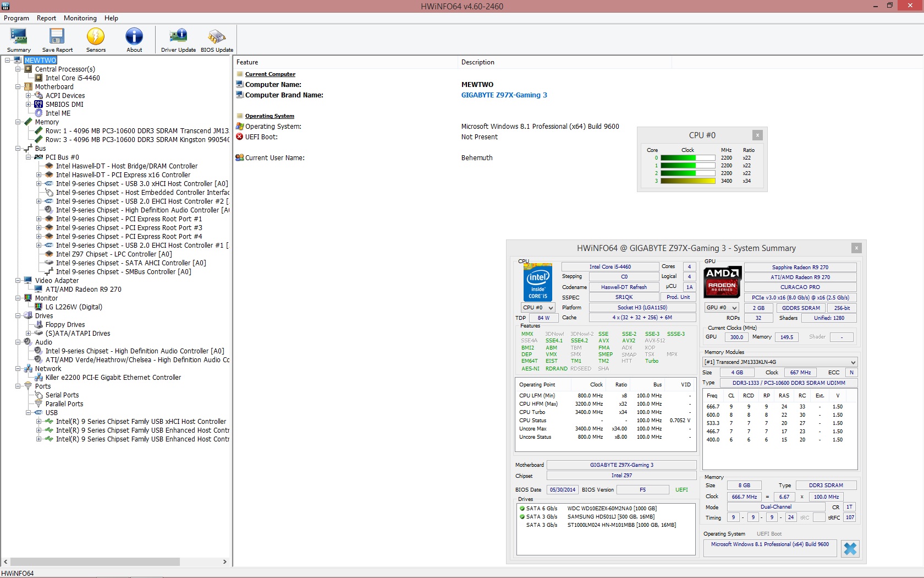Expand the (S)ATA/ATAPI Drives node
Image resolution: width=924 pixels, height=578 pixels.
coord(29,334)
